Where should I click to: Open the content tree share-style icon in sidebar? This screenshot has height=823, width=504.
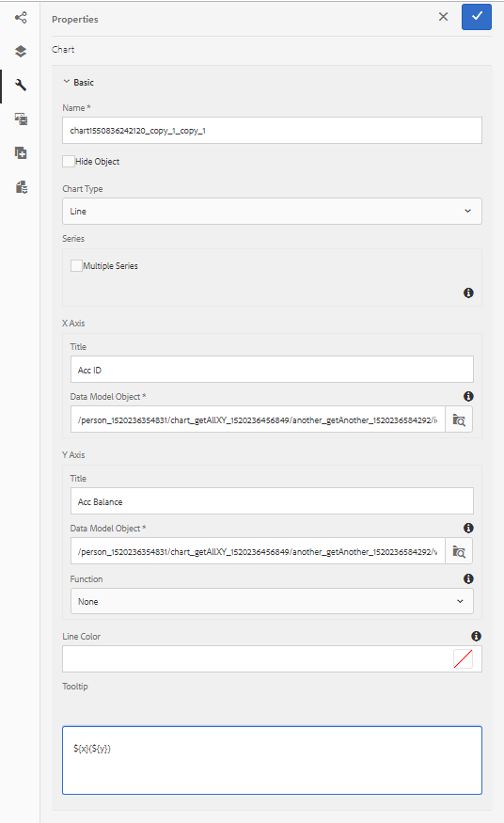[x=21, y=18]
